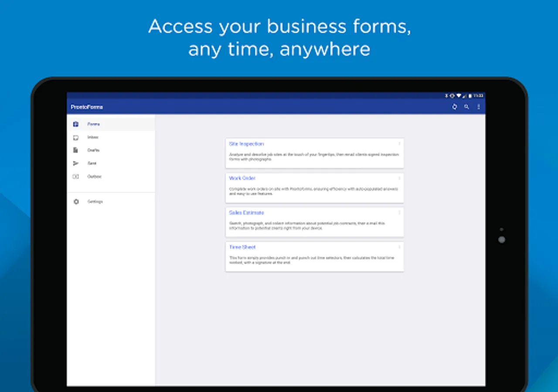The height and width of the screenshot is (392, 558).
Task: Open the Site Inspection form title
Action: pyautogui.click(x=246, y=144)
